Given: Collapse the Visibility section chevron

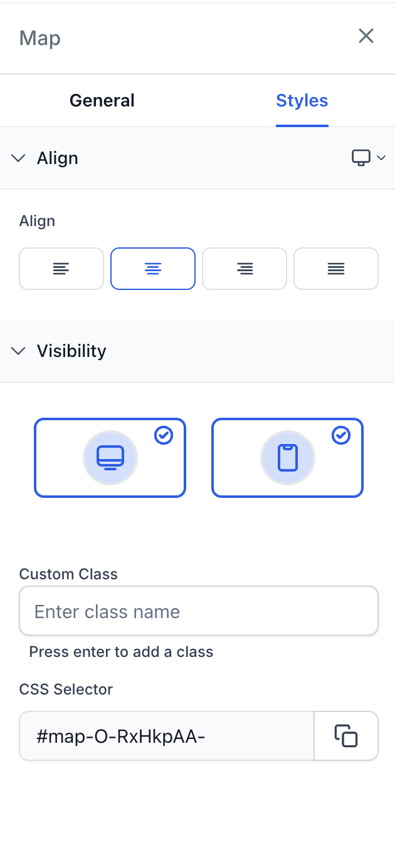Looking at the screenshot, I should click(19, 351).
